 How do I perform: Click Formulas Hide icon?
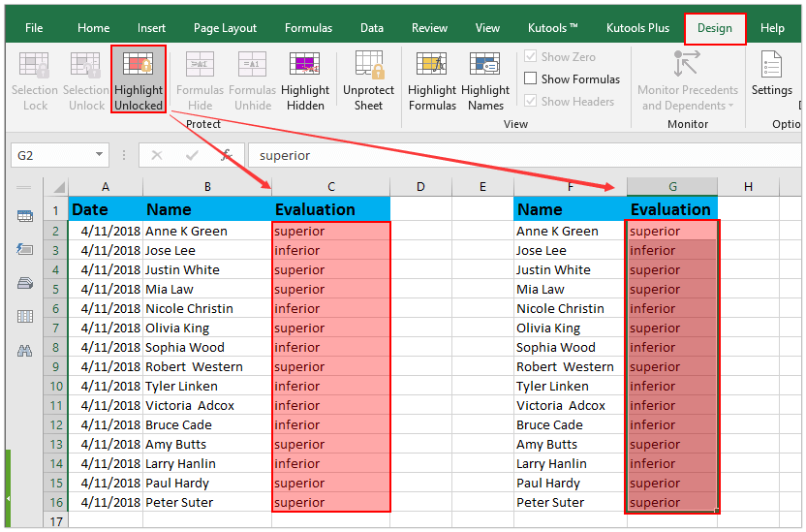(200, 64)
